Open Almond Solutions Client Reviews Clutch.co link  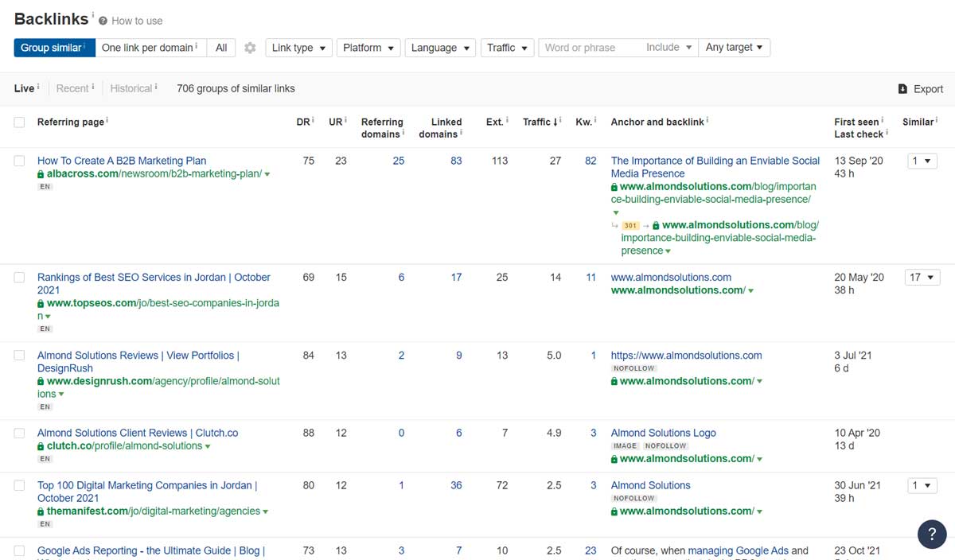point(138,434)
